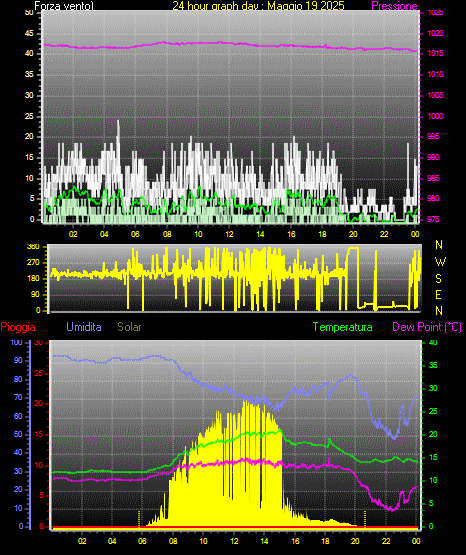Click the Temperatura legend label
The image size is (466, 555).
343,327
